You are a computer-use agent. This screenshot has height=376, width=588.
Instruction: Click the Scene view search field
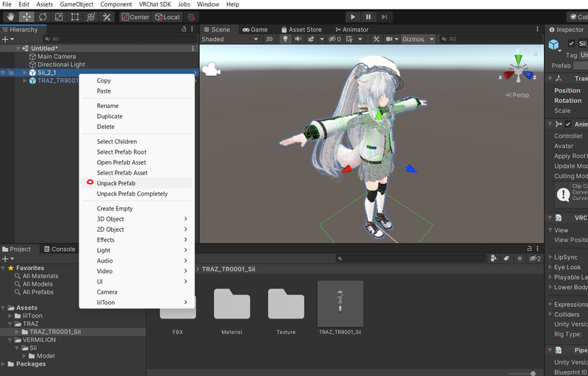pyautogui.click(x=490, y=39)
